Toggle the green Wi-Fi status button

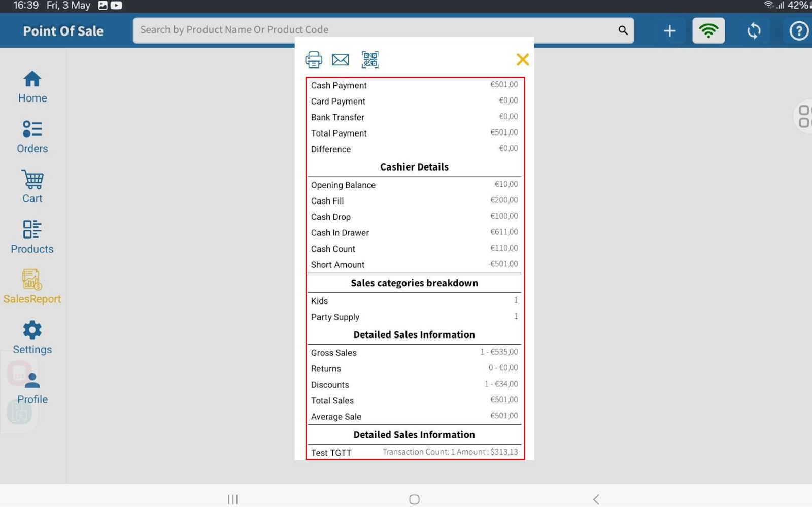pos(708,31)
